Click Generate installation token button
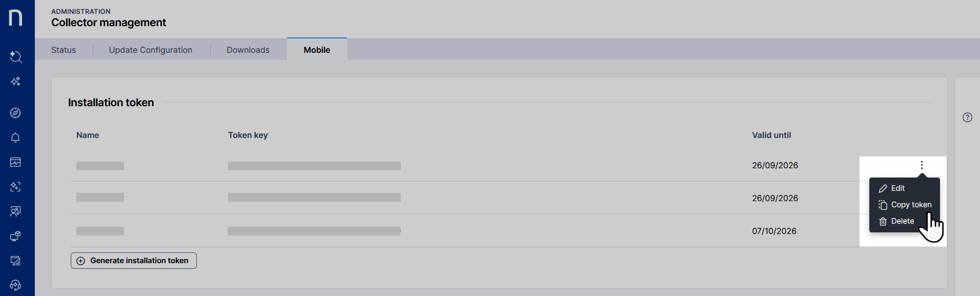 [x=134, y=261]
